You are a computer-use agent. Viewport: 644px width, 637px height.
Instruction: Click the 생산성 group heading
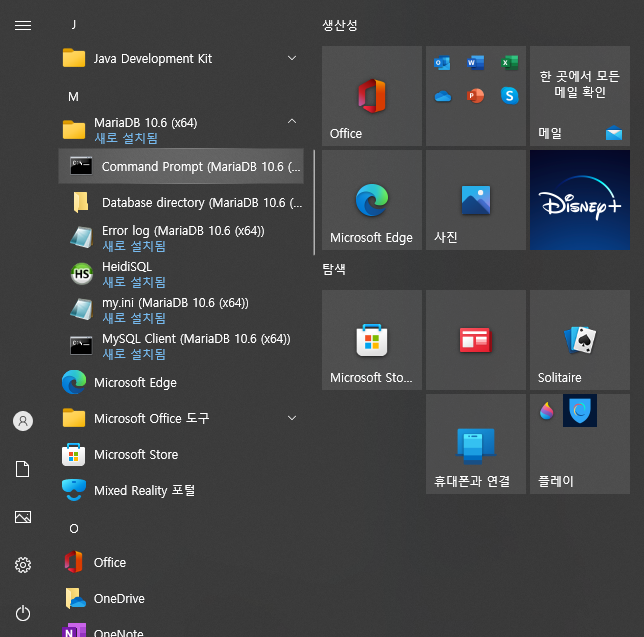click(x=340, y=25)
